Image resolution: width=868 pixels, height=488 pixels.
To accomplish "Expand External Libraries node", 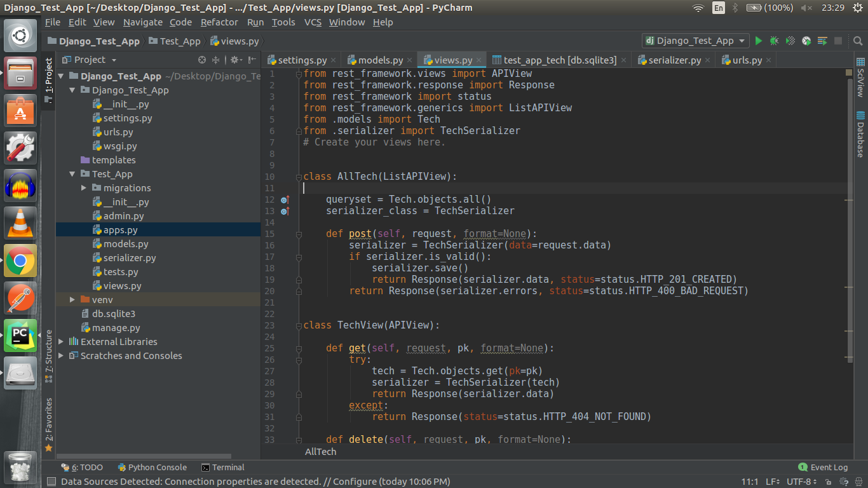I will [62, 342].
